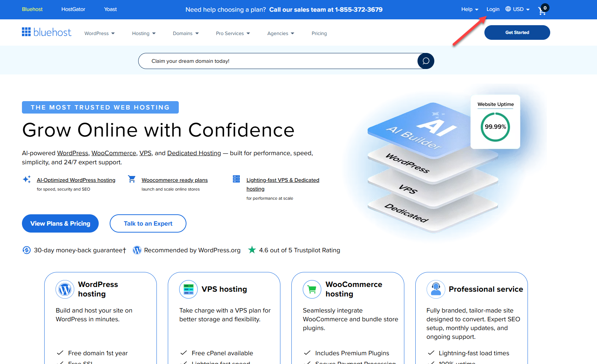Click the Talk to an Expert button
This screenshot has width=597, height=364.
tap(148, 223)
